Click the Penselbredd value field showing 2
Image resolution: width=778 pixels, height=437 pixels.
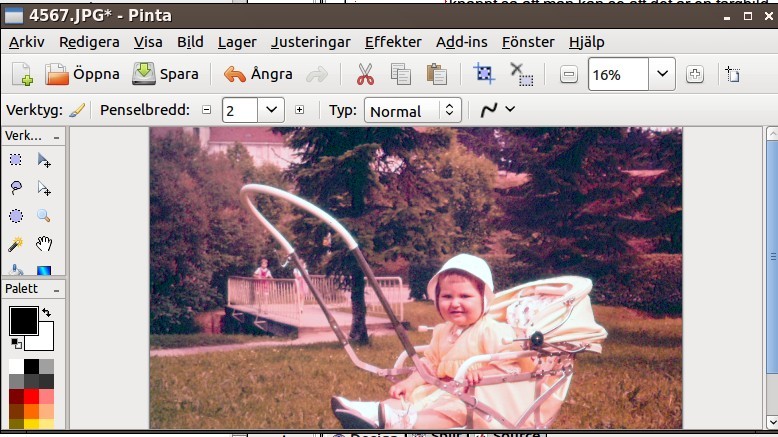(x=240, y=110)
